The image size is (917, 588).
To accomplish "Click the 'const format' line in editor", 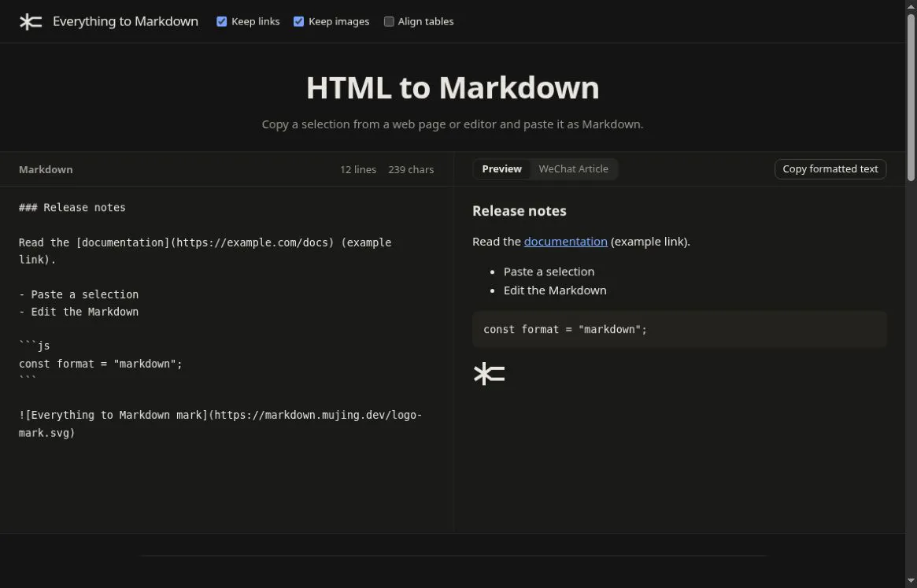I will (101, 364).
